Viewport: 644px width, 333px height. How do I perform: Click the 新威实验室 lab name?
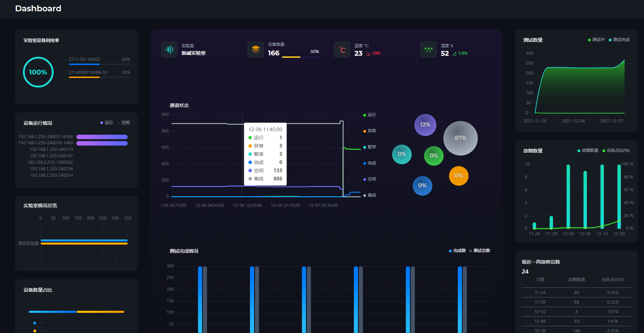point(194,53)
